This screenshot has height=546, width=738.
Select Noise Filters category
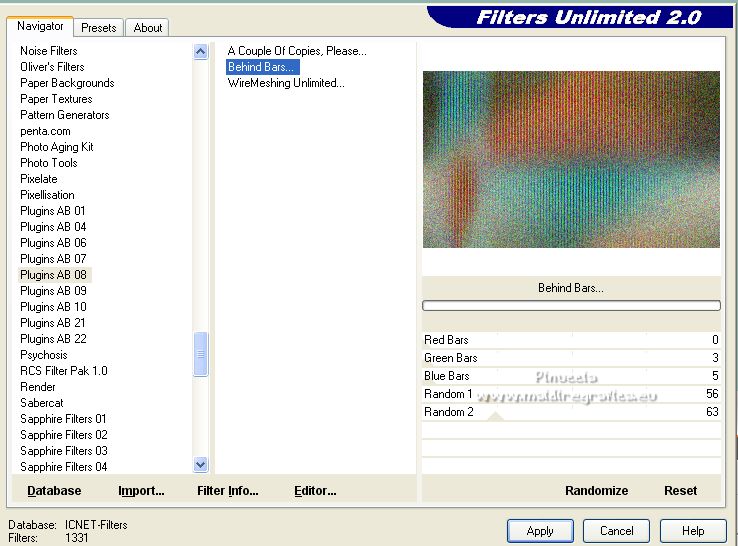point(48,51)
